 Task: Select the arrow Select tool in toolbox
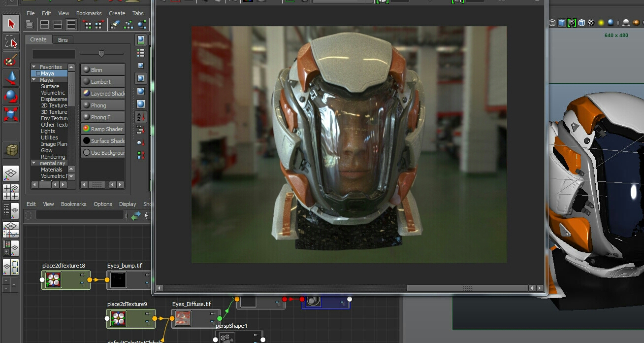point(11,24)
